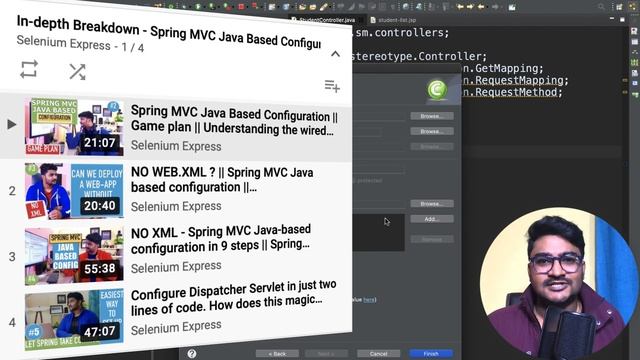Click the now-playing triangle beside the first video
640x360 pixels.
coord(12,124)
